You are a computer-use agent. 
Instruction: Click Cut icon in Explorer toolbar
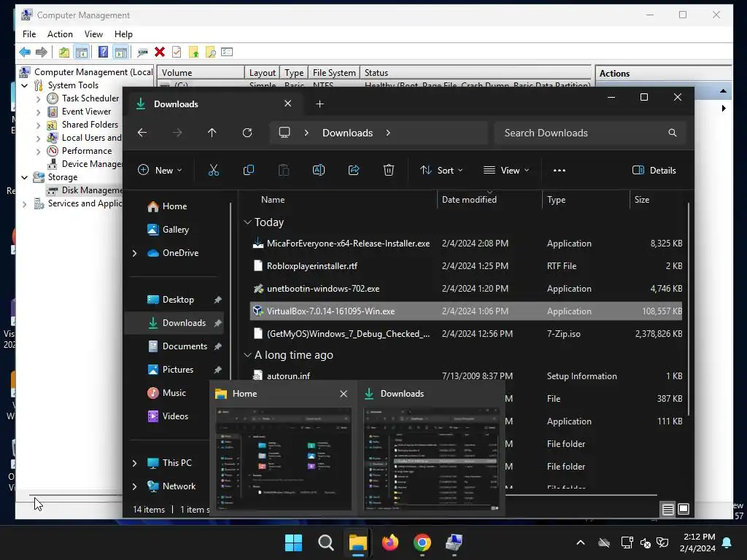[x=214, y=170]
